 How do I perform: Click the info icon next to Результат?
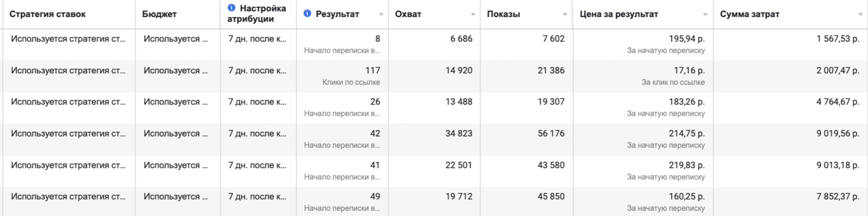tap(307, 13)
